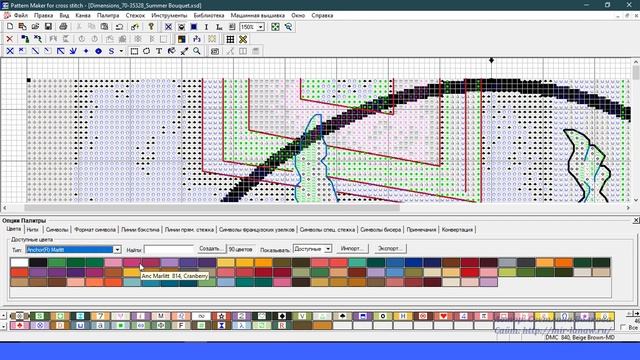Select the black swatch next to white
This screenshot has height=360, width=640.
coord(38,262)
